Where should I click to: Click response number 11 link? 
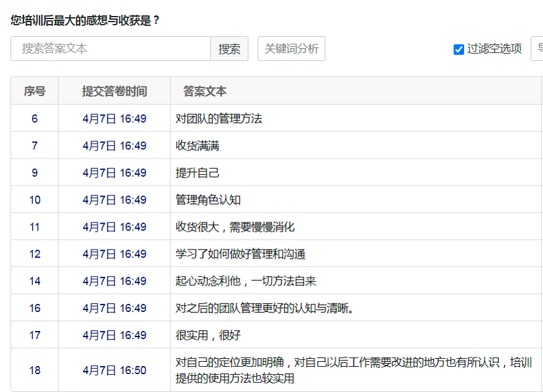click(35, 227)
